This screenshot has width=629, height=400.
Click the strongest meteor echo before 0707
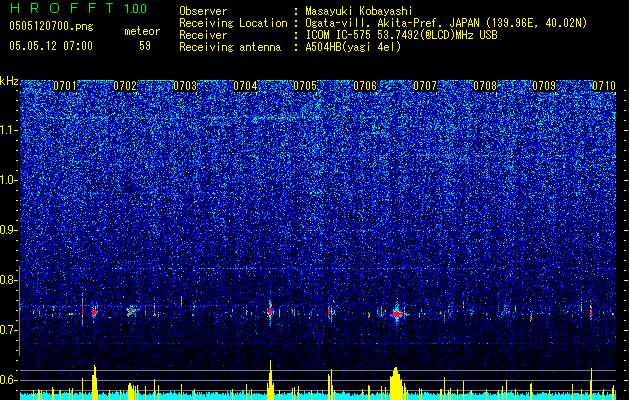point(397,314)
